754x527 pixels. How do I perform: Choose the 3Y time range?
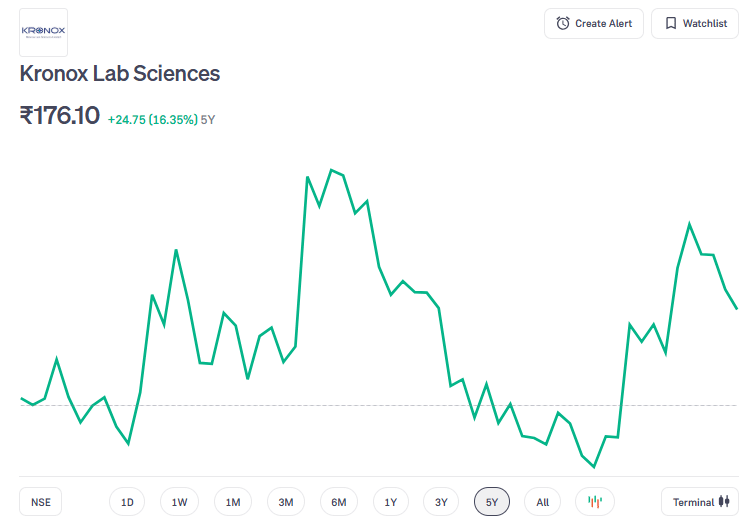pos(441,502)
